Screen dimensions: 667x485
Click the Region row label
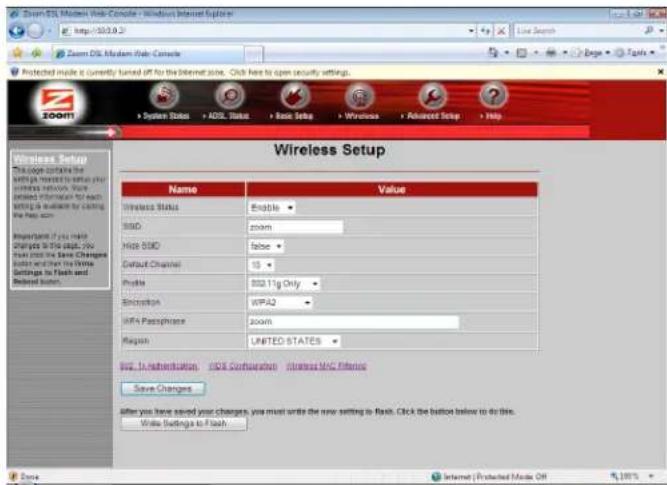tap(136, 340)
